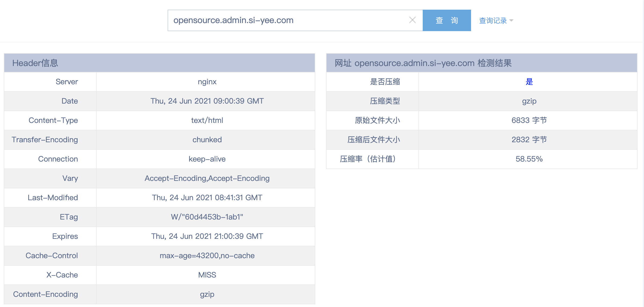This screenshot has height=307, width=644.
Task: Click the max-age=43200,no-cache value
Action: (207, 256)
